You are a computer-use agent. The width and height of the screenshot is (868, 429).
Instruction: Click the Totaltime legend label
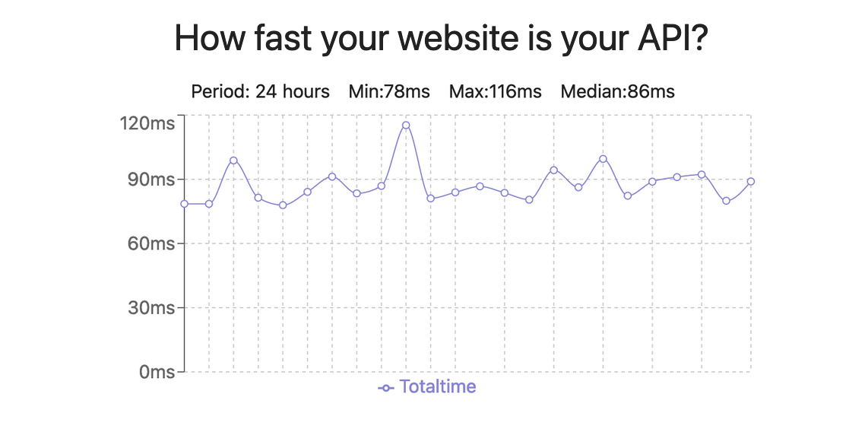tap(437, 386)
